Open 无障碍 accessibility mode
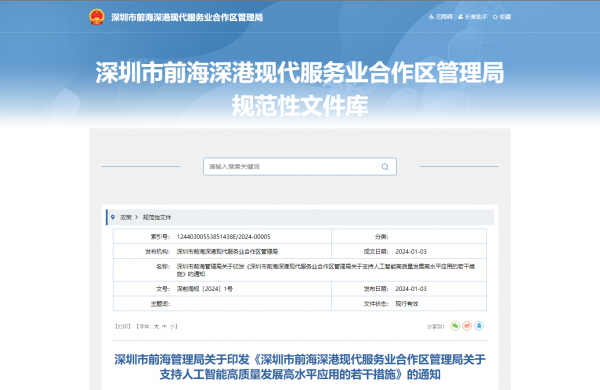 tap(441, 17)
